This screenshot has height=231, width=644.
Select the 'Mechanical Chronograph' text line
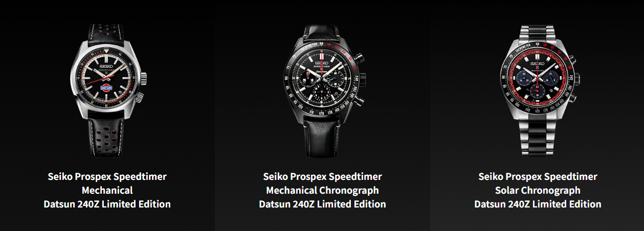[322, 190]
